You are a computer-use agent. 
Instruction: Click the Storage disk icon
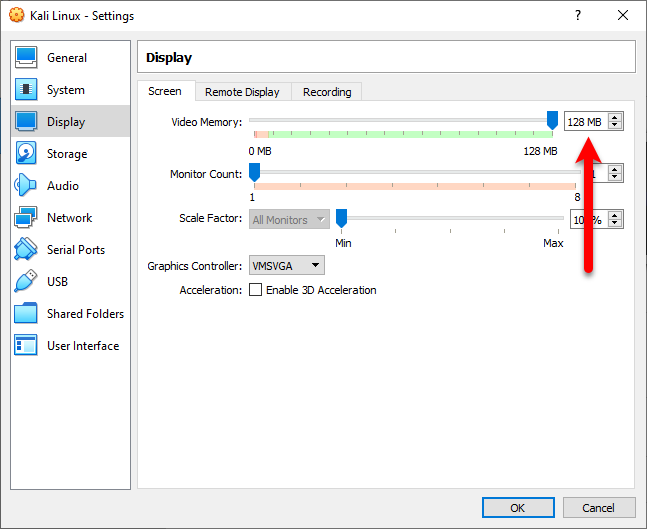pyautogui.click(x=26, y=154)
